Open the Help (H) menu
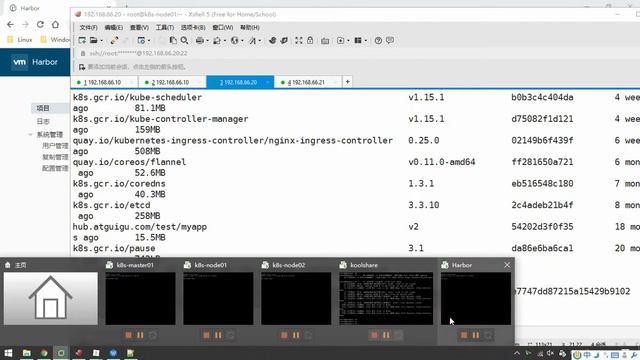Viewport: 640px width, 360px height. click(x=249, y=27)
